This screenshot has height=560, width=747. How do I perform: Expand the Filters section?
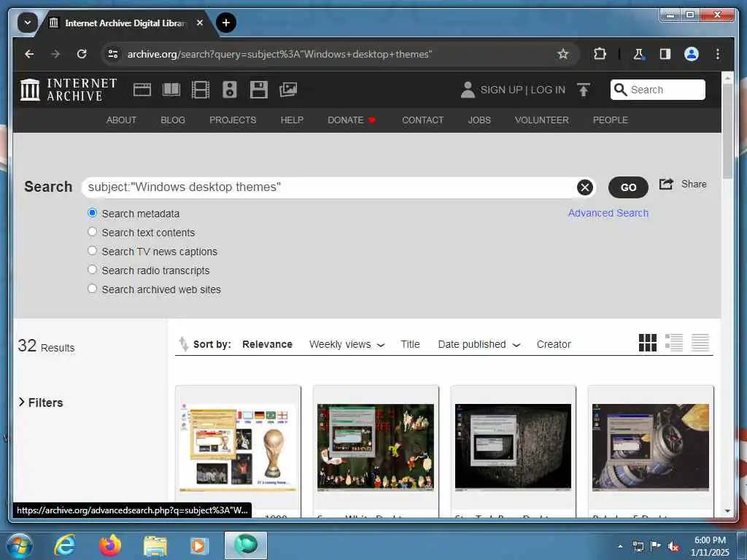click(41, 402)
